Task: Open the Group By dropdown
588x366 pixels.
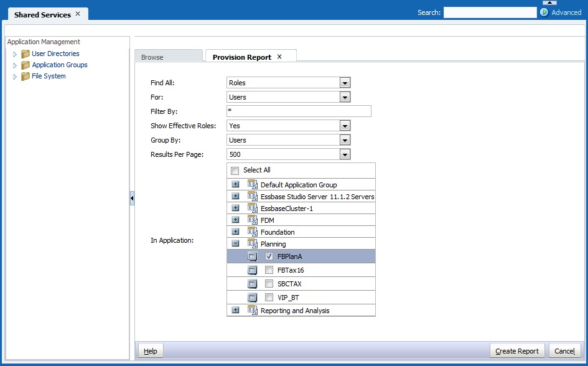Action: coord(344,139)
